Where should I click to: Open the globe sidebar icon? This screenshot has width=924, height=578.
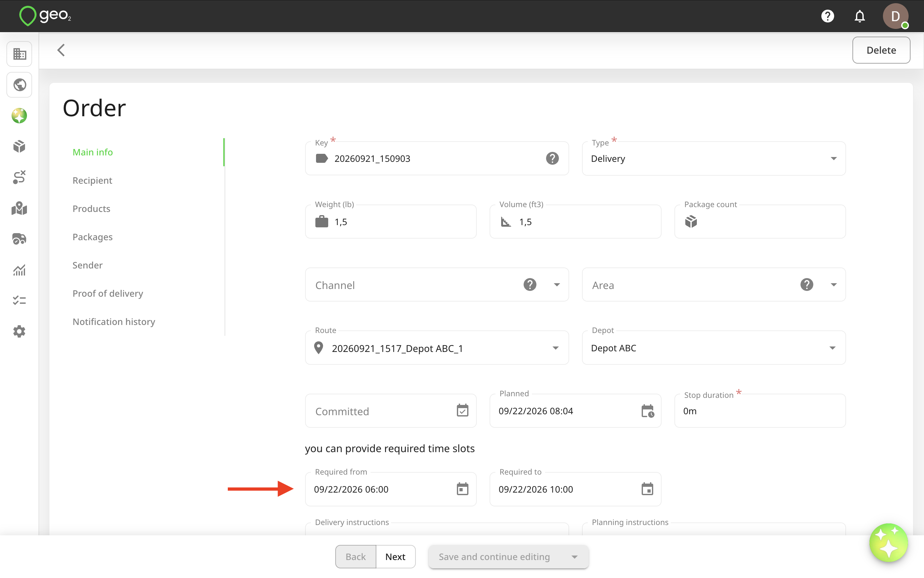[20, 85]
